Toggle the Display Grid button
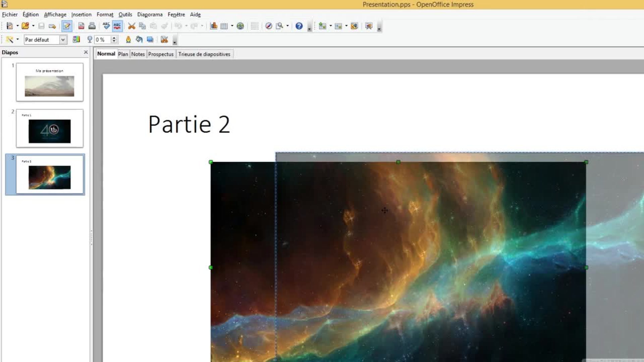The image size is (644, 362). pos(255,26)
